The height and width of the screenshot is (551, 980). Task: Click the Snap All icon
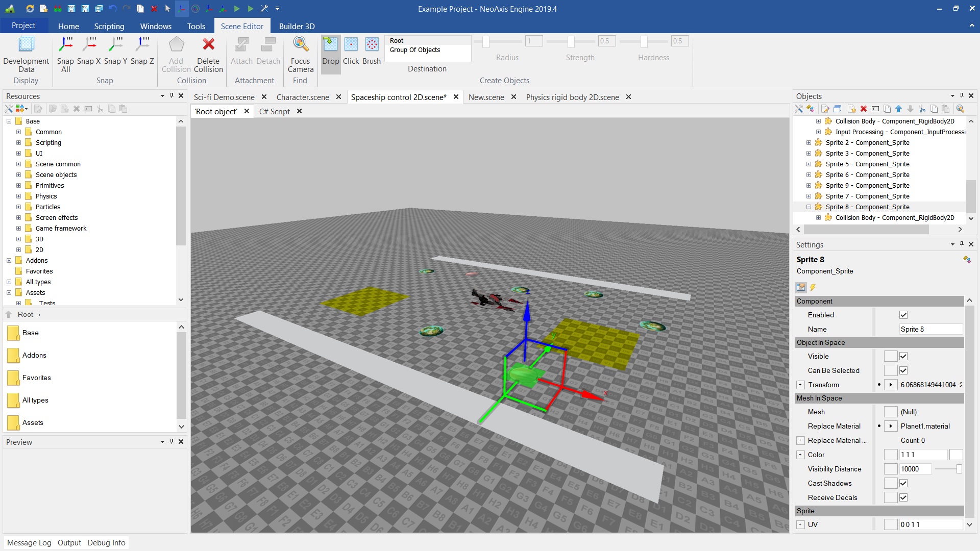(x=65, y=45)
